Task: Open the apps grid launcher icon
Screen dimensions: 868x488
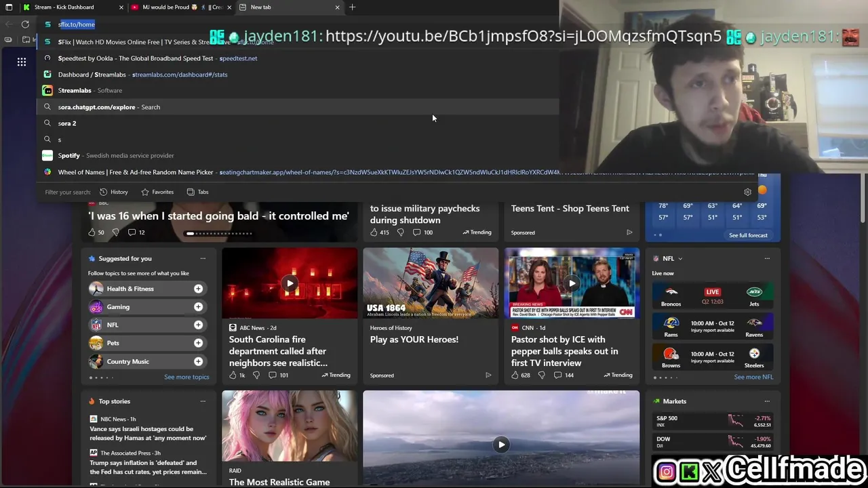Action: click(x=22, y=62)
